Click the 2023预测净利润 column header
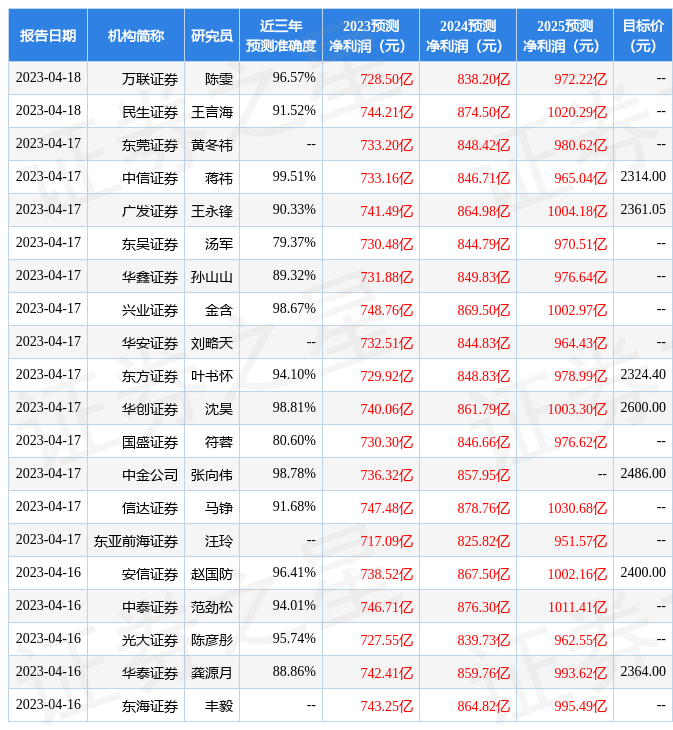Viewport: 673px width, 730px height. [371, 35]
